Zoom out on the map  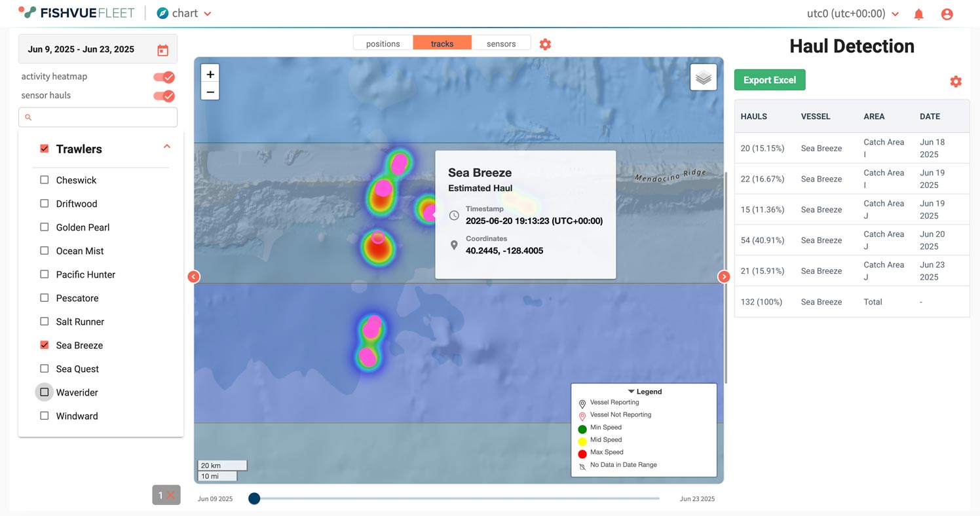coord(210,92)
